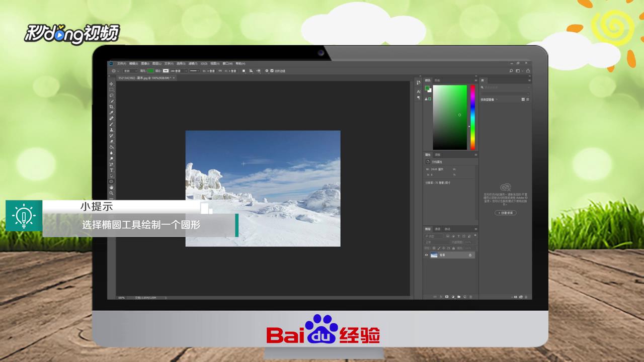The image size is (644, 362).
Task: Switch to the 通道 (Channels) tab
Action: point(438,229)
